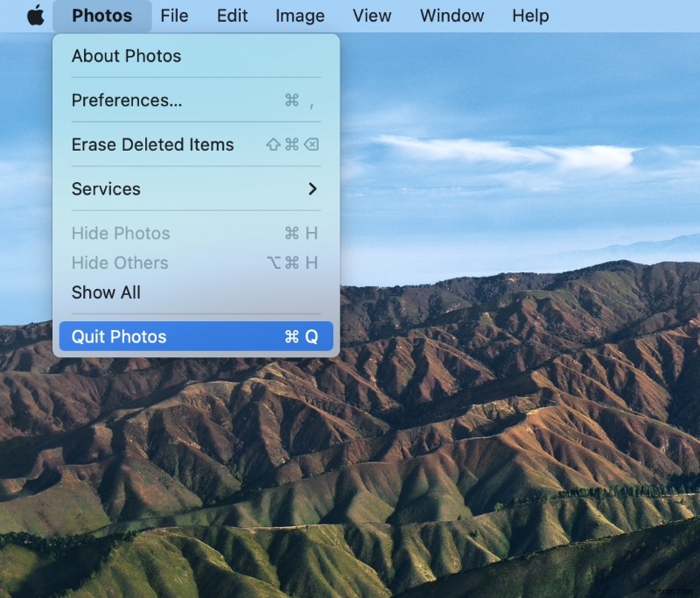Open the Photos menu

pos(101,15)
